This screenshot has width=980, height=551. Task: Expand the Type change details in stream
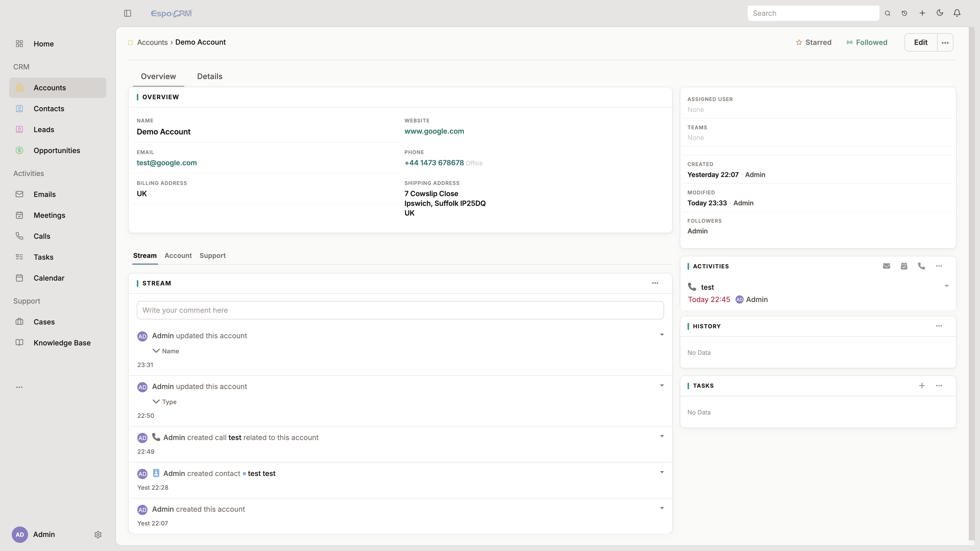(x=156, y=402)
